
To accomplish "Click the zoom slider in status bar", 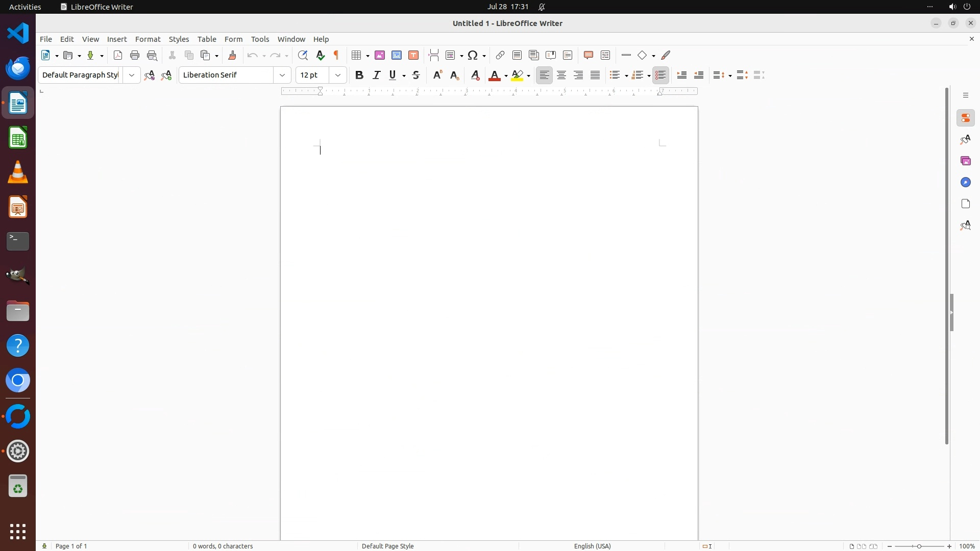I will point(919,546).
